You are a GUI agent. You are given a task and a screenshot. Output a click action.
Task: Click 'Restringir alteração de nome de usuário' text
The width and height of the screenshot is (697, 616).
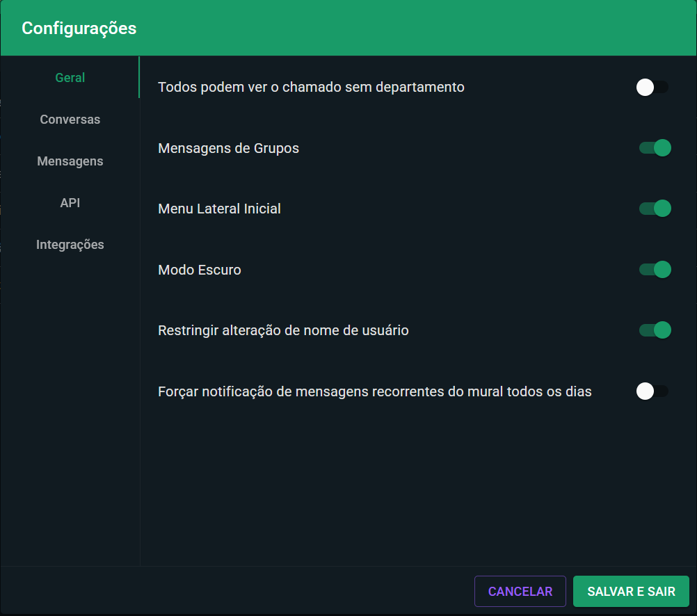[x=283, y=330]
